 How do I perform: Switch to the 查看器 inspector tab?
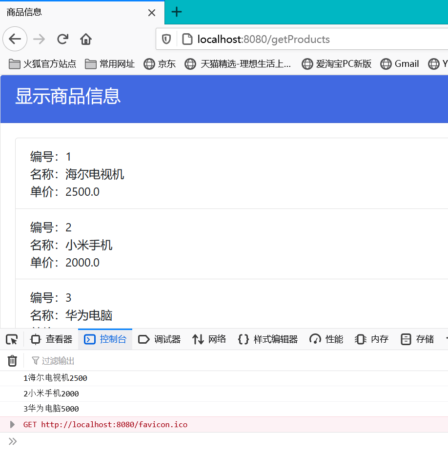[51, 339]
